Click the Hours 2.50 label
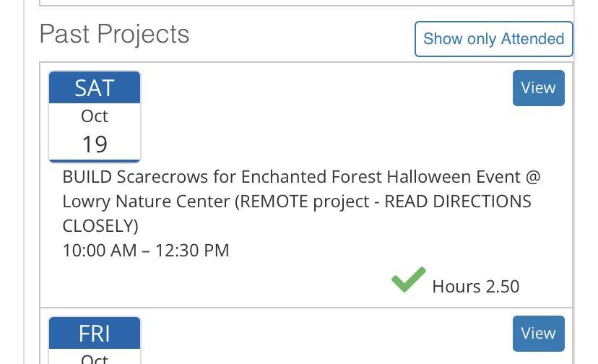The image size is (598, 364). coord(475,287)
